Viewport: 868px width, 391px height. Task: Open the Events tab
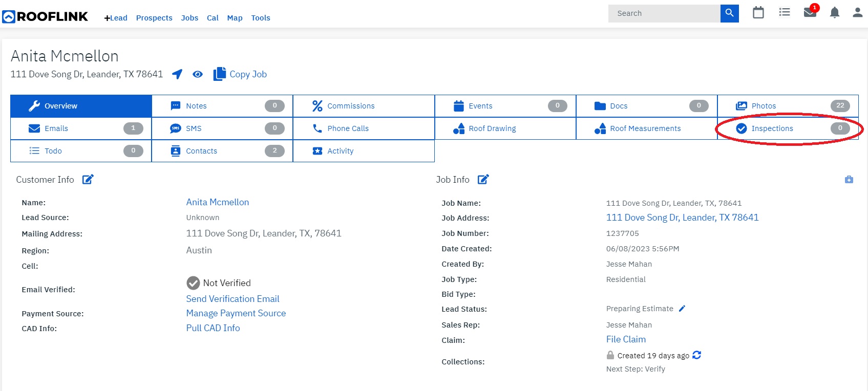(x=505, y=106)
